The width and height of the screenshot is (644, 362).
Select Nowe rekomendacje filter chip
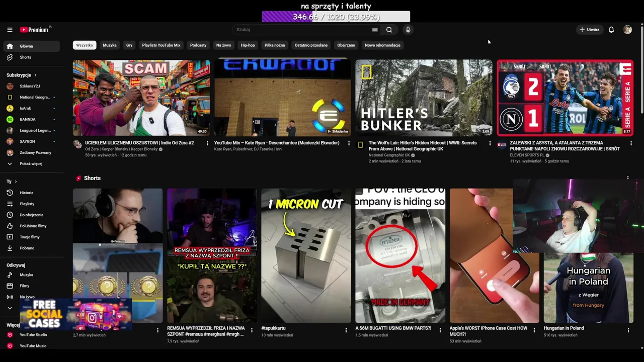382,45
